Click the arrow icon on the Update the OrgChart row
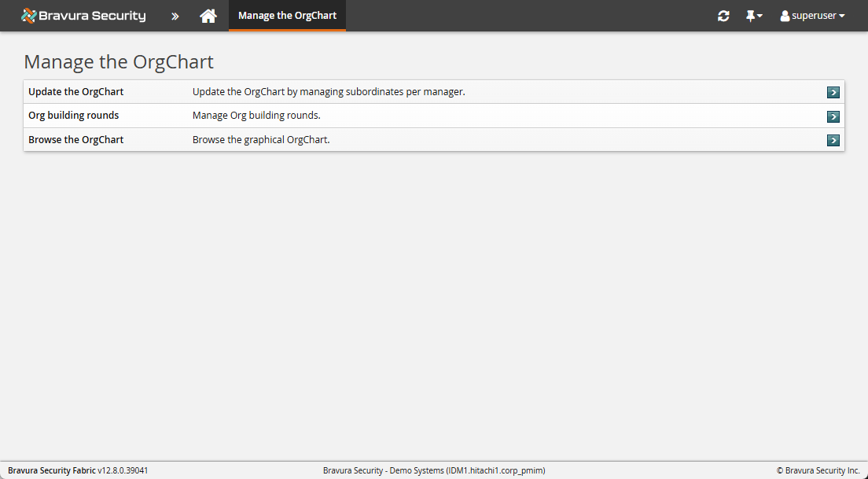This screenshot has width=868, height=479. coord(833,92)
